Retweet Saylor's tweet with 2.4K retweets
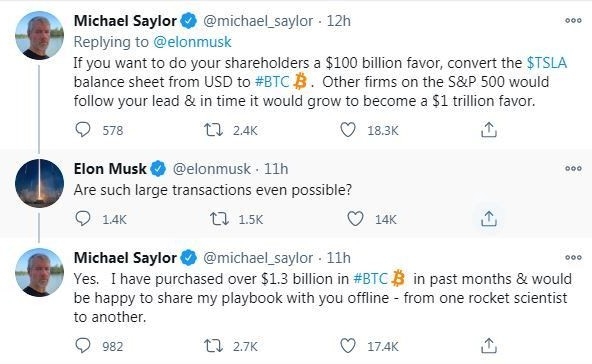This screenshot has height=364, width=592. [213, 130]
